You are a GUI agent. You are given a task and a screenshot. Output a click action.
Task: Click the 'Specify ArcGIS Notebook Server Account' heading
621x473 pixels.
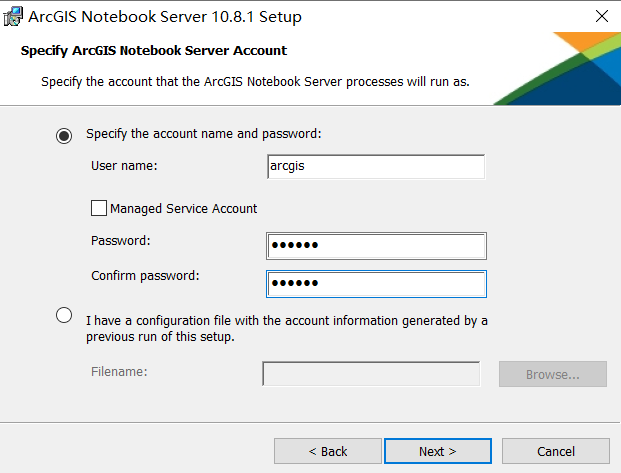pyautogui.click(x=154, y=51)
